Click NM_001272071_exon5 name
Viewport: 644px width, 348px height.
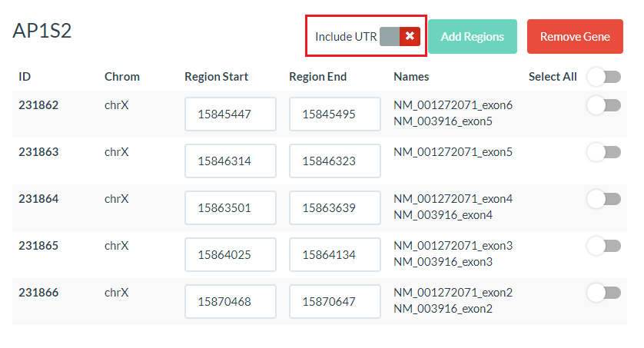pos(453,152)
